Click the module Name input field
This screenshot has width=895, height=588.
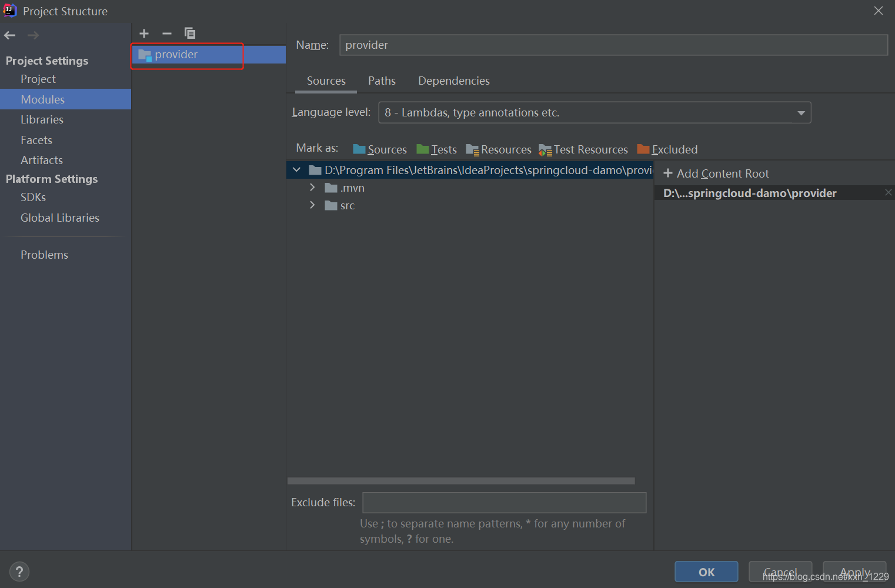613,45
